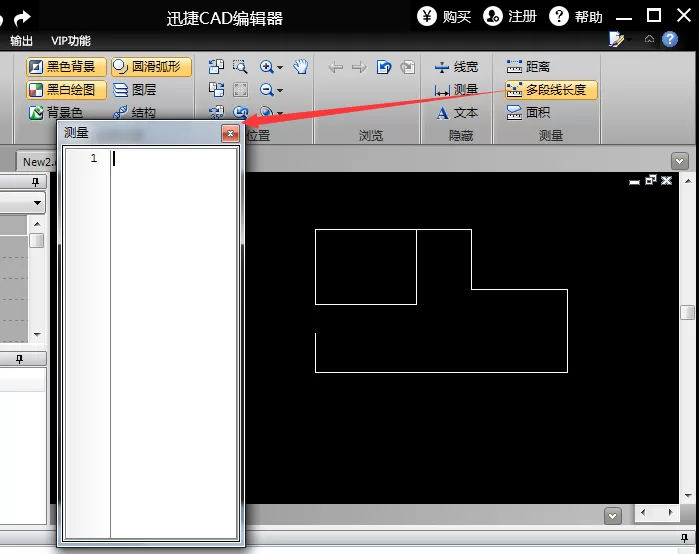Image resolution: width=699 pixels, height=554 pixels.
Task: Click the rotate pages clockwise icon
Action: (x=216, y=90)
